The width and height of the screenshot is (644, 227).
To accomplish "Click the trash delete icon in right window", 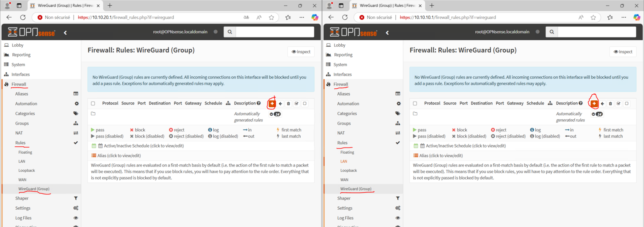I will pyautogui.click(x=610, y=104).
